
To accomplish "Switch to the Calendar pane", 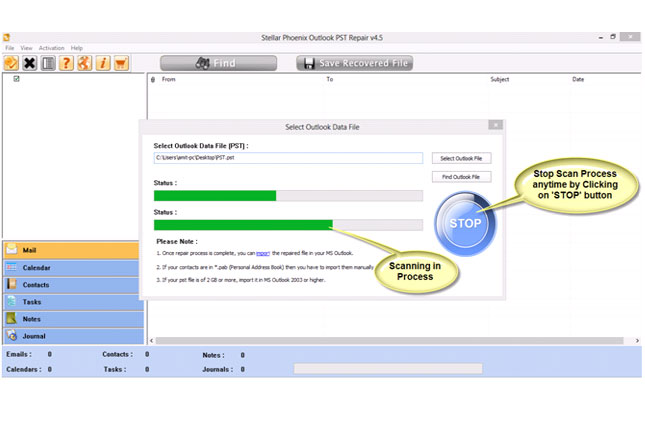I will [x=71, y=267].
